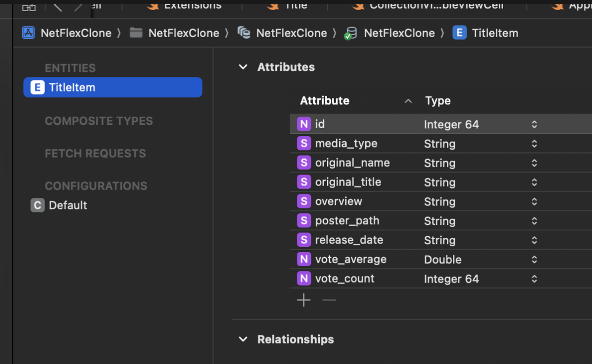This screenshot has width=592, height=364.
Task: Click the S icon of media_type attribute
Action: click(304, 143)
